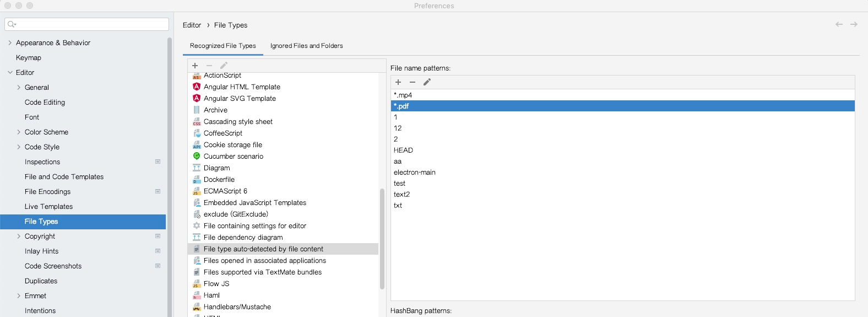Click the file types list scrollbar
The image size is (868, 317).
click(x=382, y=239)
